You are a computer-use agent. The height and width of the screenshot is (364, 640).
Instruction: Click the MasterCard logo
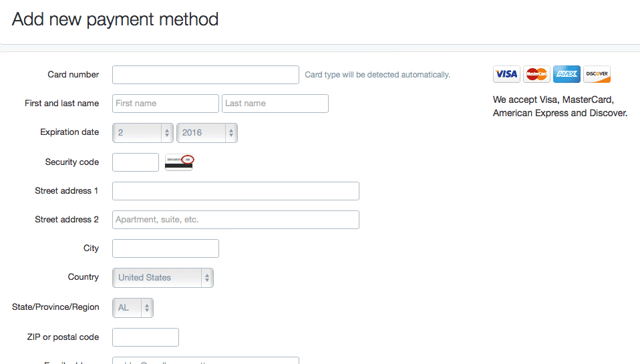pyautogui.click(x=536, y=74)
